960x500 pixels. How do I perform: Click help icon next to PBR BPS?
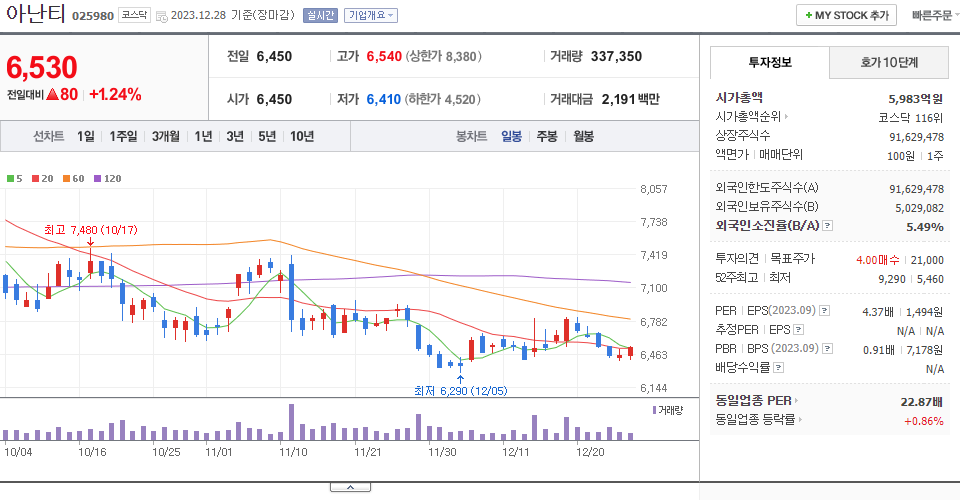(x=828, y=349)
